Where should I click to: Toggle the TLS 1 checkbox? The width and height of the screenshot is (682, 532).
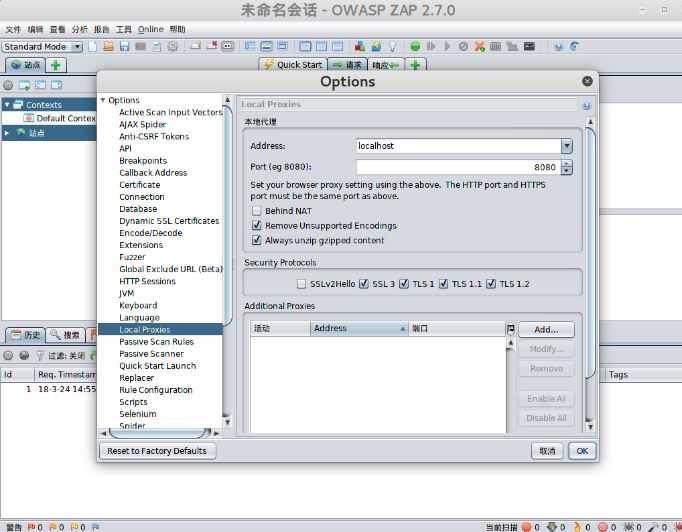pos(404,284)
